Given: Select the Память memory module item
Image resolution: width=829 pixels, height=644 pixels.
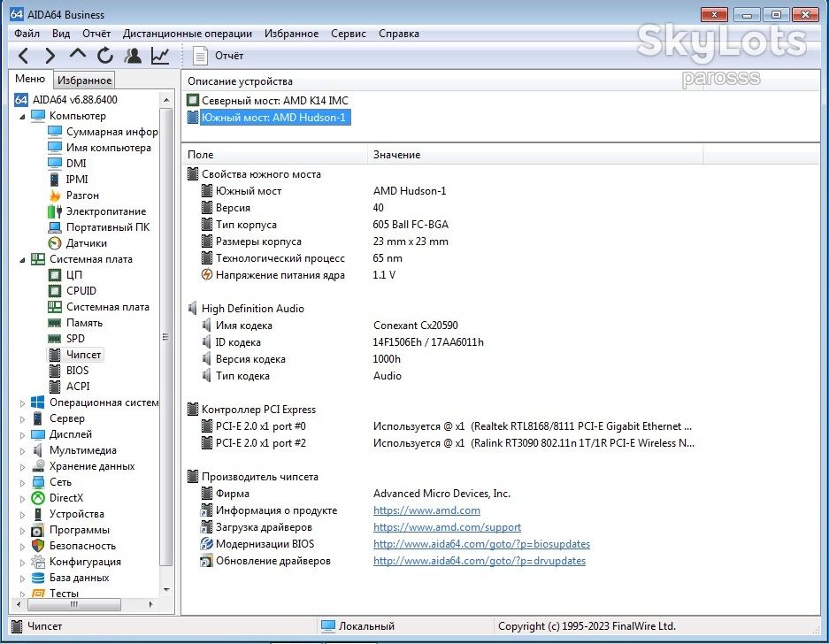Looking at the screenshot, I should (x=75, y=323).
